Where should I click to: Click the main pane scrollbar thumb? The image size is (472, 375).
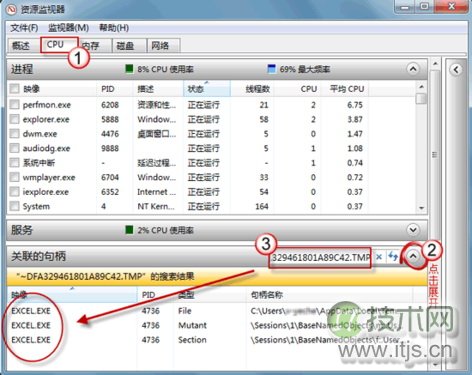tap(435, 154)
